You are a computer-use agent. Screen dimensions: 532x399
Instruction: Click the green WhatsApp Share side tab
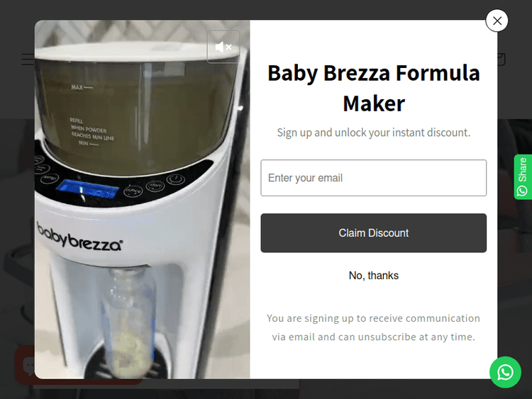[523, 177]
